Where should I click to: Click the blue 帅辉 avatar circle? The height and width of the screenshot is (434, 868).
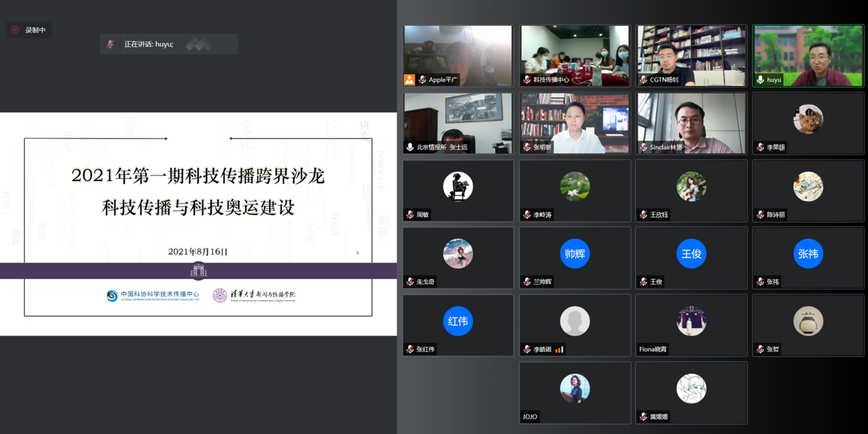(x=574, y=254)
